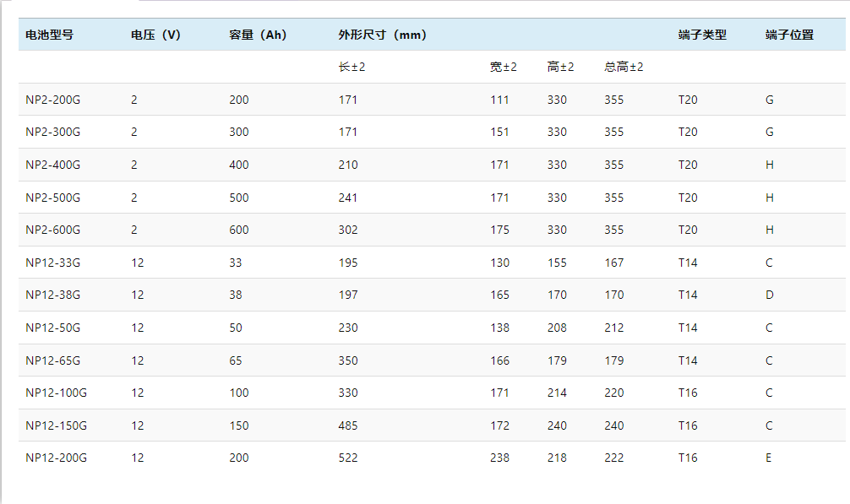Click length 230 in NP12-50G row
The width and height of the screenshot is (850, 504).
tap(348, 328)
